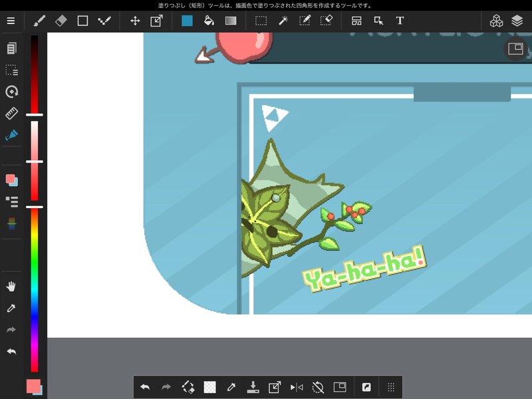Click the rotate selection icon in bottom bar
This screenshot has width=532, height=399.
pyautogui.click(x=188, y=387)
